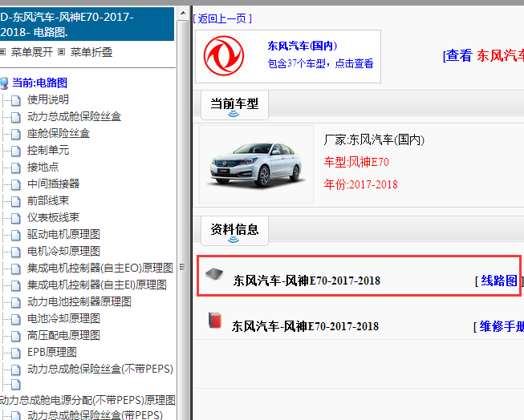Open the 东风汽车(国内) brand link
Viewport: 524px width, 420px height.
coord(302,46)
